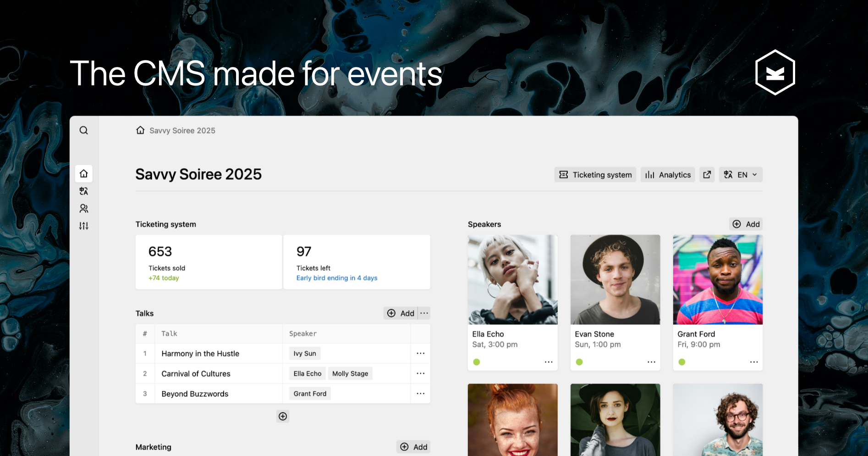Open the EN language dropdown

click(740, 174)
